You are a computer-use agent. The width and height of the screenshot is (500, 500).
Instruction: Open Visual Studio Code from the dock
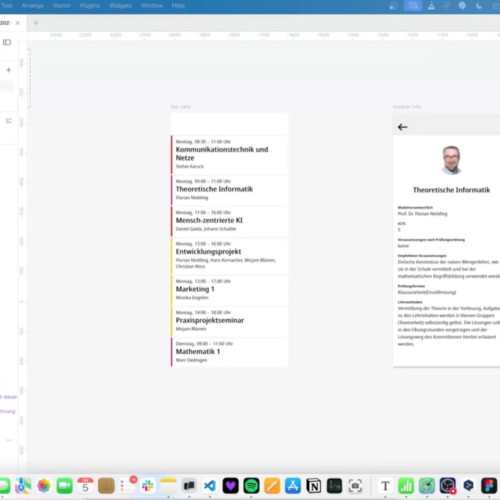[210, 486]
